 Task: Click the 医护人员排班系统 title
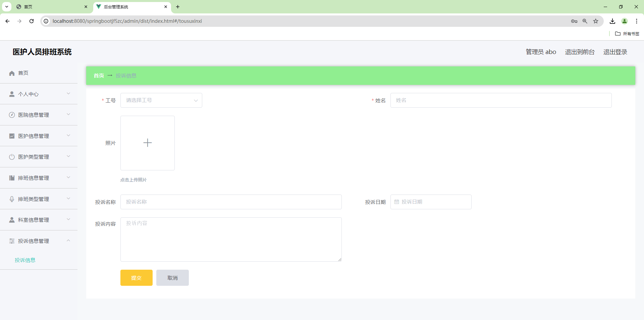[x=42, y=52]
